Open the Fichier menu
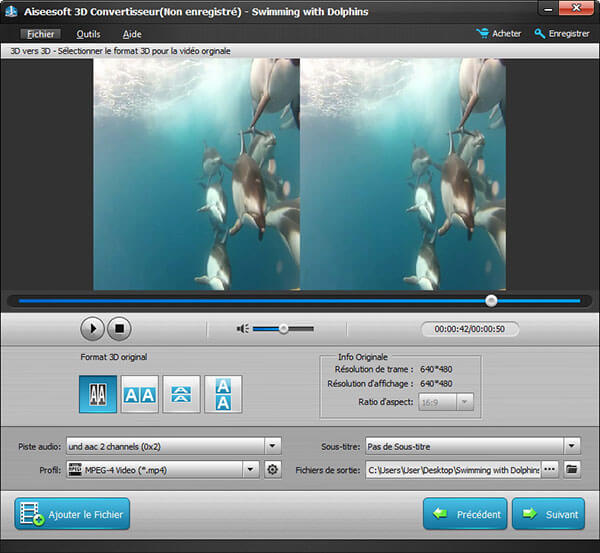Screen dimensions: 600x553 tap(40, 34)
